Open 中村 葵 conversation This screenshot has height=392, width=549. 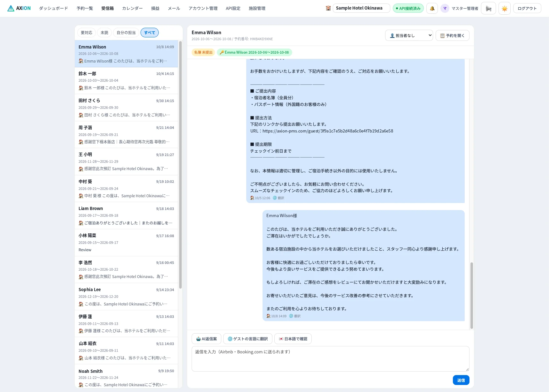[126, 189]
